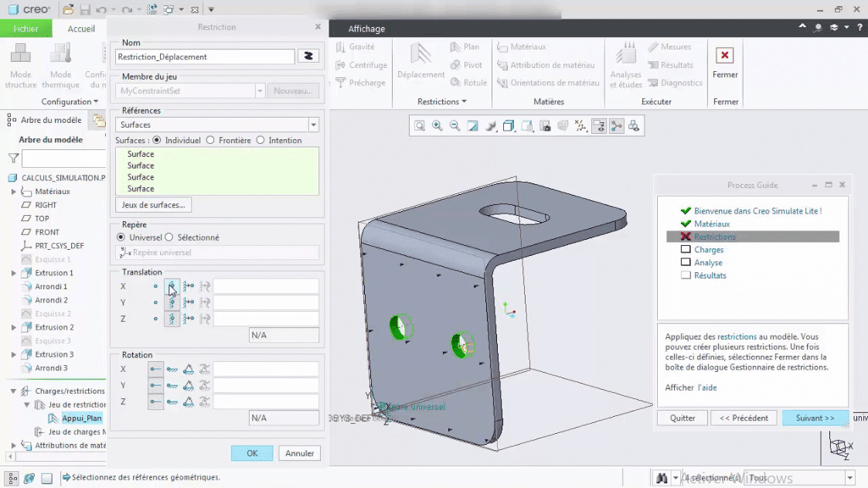This screenshot has width=868, height=488.
Task: Open the MyConstraintSet member dropdown
Action: click(259, 90)
